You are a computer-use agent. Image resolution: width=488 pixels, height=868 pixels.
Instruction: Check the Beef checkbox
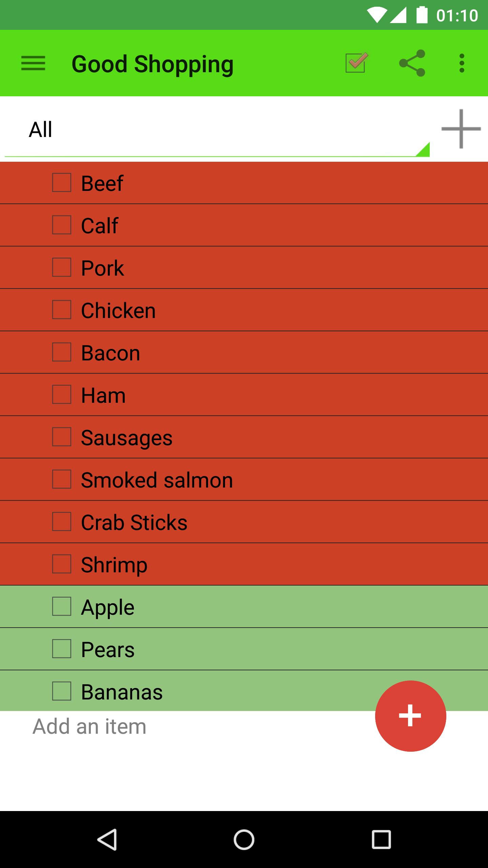click(x=62, y=183)
